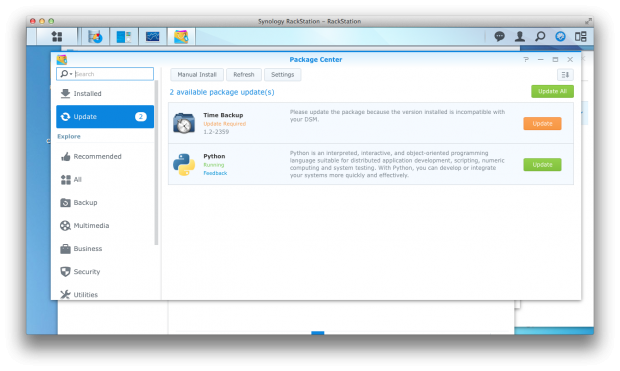Click the update count badge showing 2

141,117
